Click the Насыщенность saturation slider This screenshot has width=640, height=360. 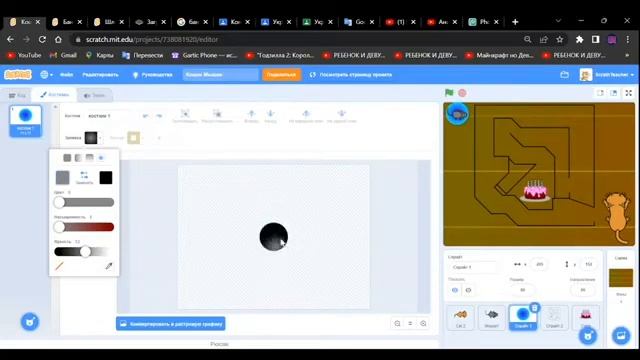84,227
